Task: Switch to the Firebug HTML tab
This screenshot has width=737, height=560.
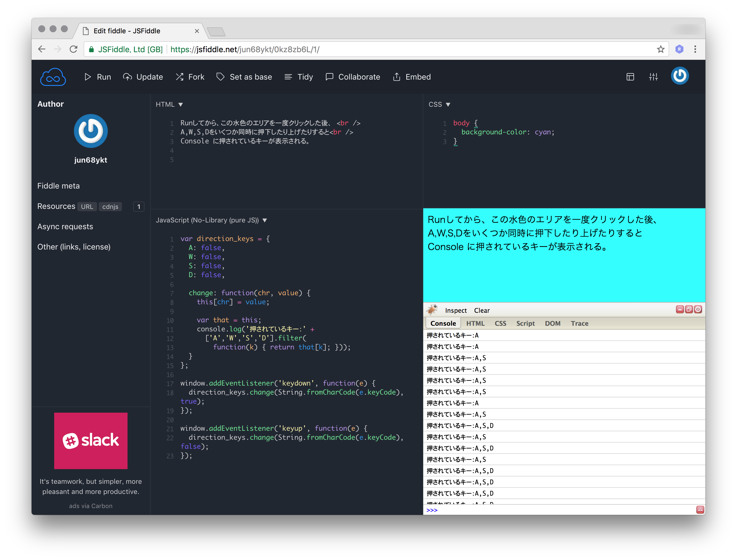Action: (475, 323)
